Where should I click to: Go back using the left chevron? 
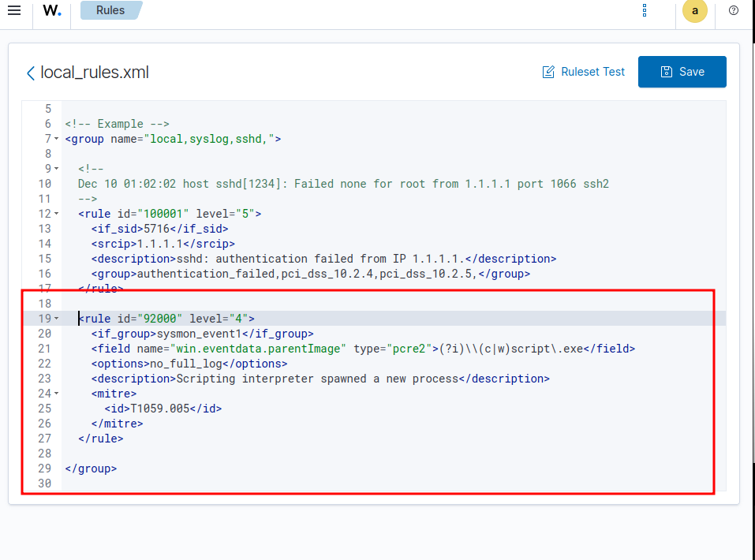click(30, 73)
